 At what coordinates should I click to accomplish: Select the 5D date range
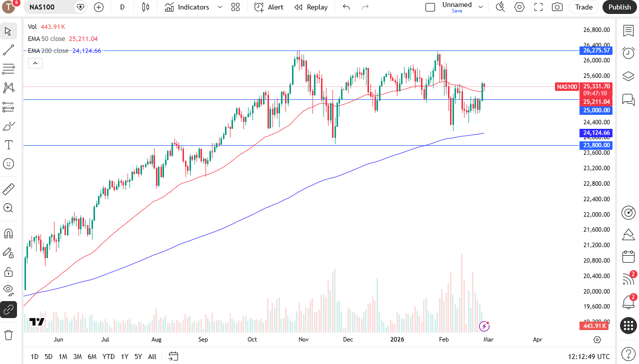tap(48, 357)
